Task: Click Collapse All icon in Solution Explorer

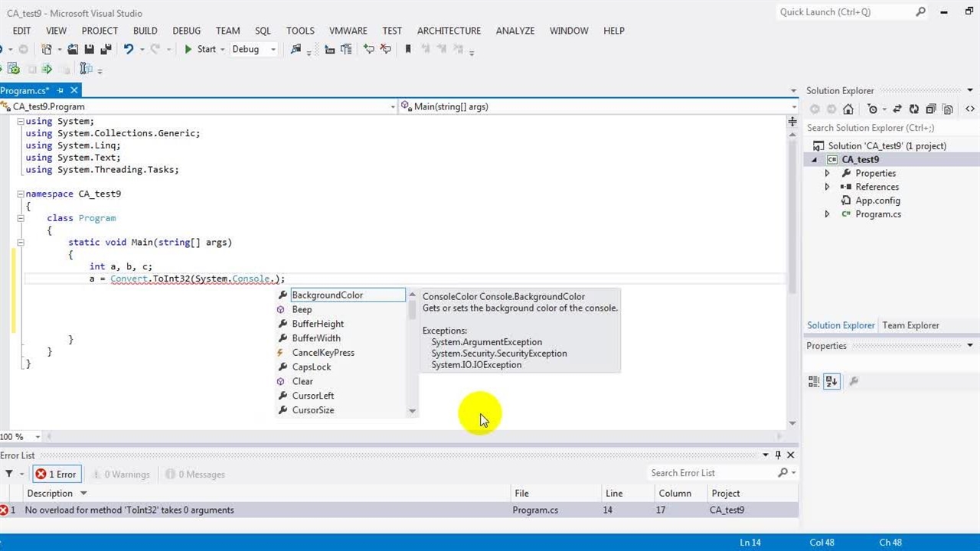Action: click(931, 109)
